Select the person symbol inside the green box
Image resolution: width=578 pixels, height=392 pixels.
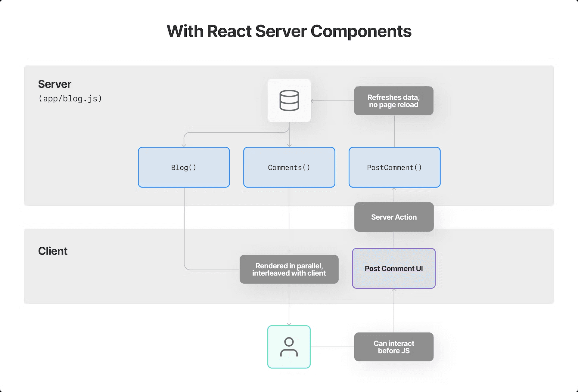pyautogui.click(x=288, y=347)
